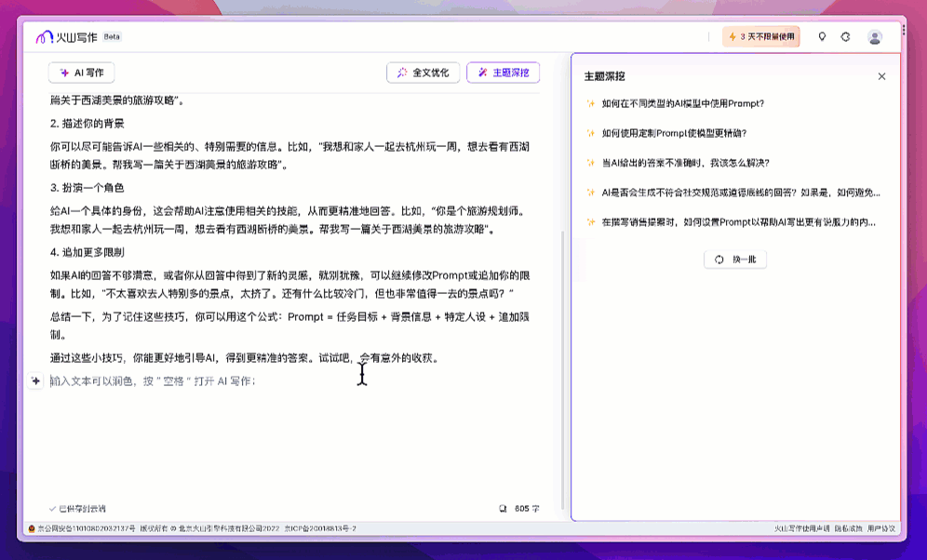
Task: Select the suggestion about writing sales proposals
Action: click(738, 222)
